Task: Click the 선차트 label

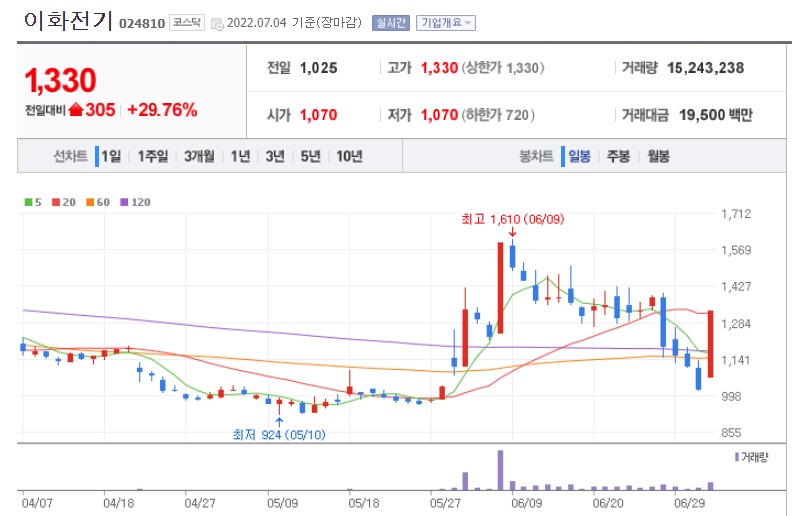Action: pyautogui.click(x=70, y=156)
